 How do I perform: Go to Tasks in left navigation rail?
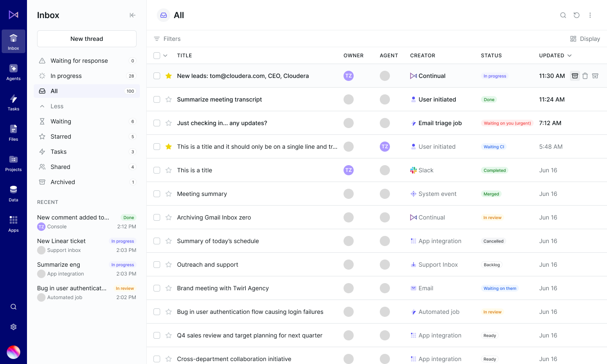click(x=13, y=102)
